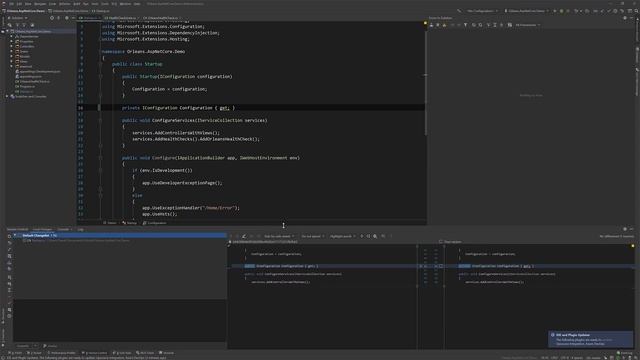The image size is (640, 360).
Task: Click the refresh icon in Local Changes sidebar
Action: (9, 236)
